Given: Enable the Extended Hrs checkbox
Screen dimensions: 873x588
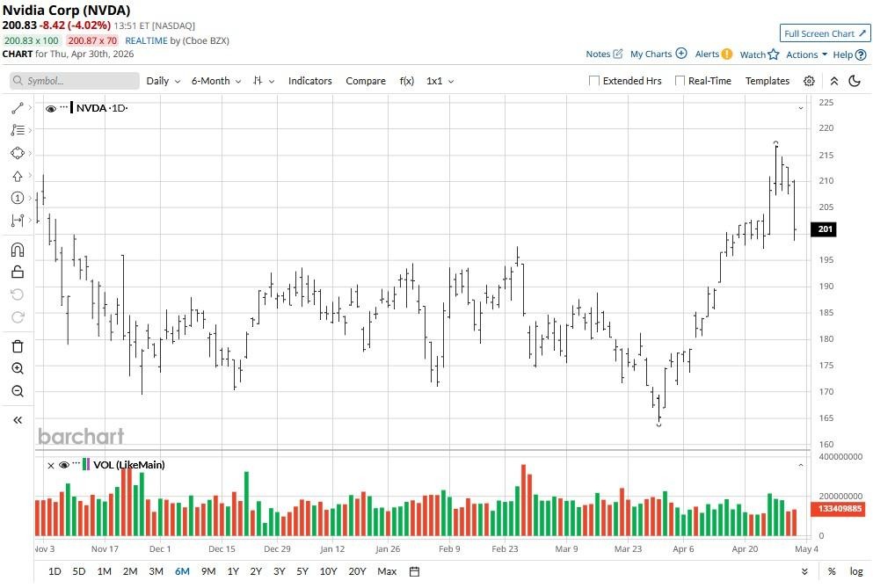Looking at the screenshot, I should tap(594, 81).
